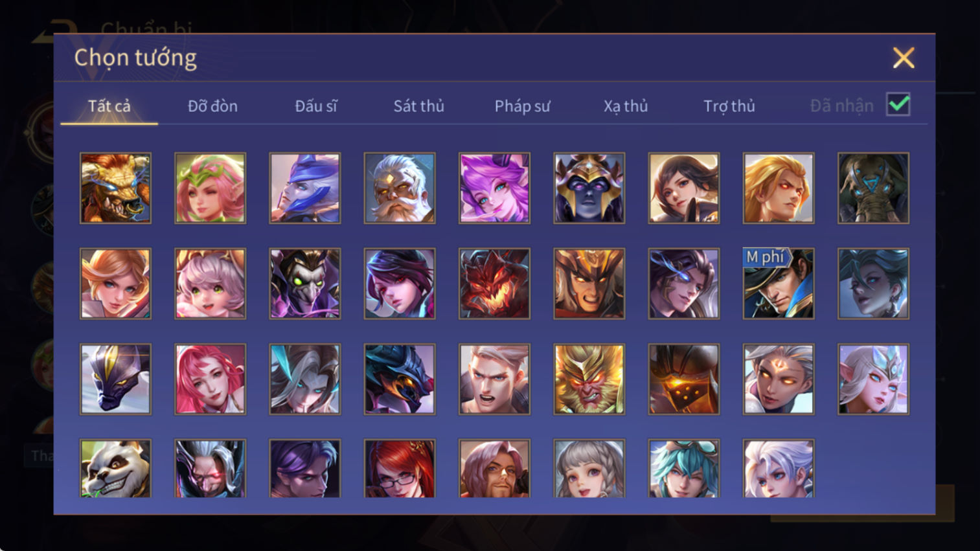980x551 pixels.
Task: Open the 'Sát thủ' tab
Action: coord(419,106)
